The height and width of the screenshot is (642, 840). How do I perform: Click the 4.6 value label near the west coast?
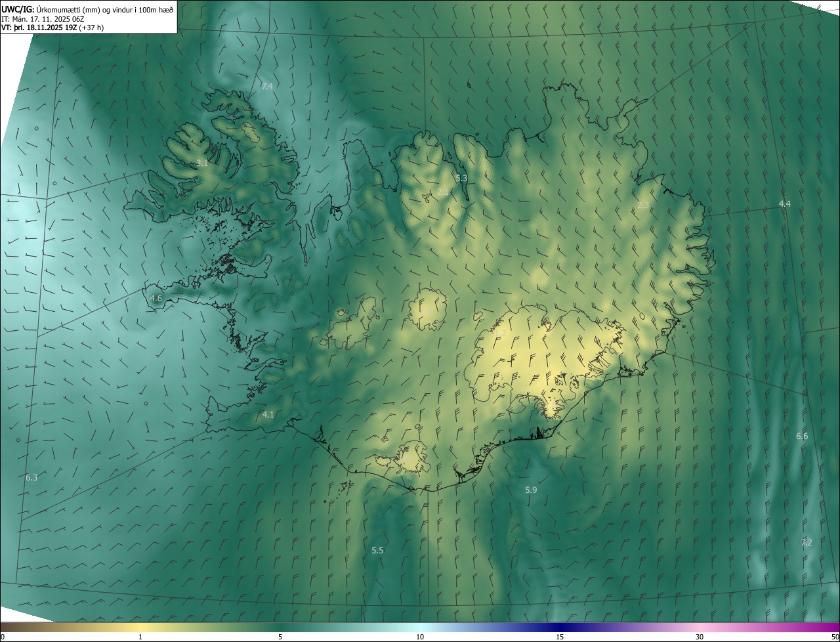tap(156, 298)
